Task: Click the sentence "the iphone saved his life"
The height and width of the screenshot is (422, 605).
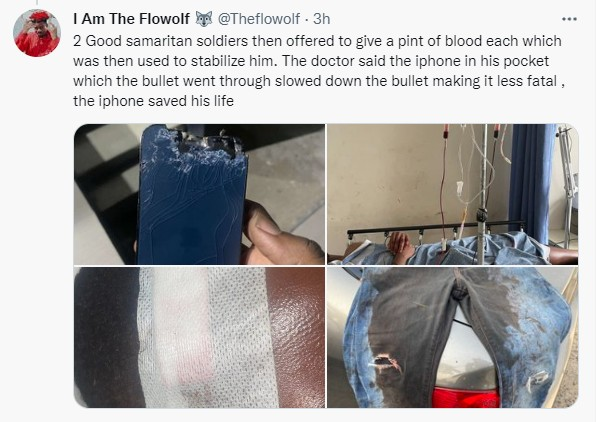Action: [x=154, y=101]
